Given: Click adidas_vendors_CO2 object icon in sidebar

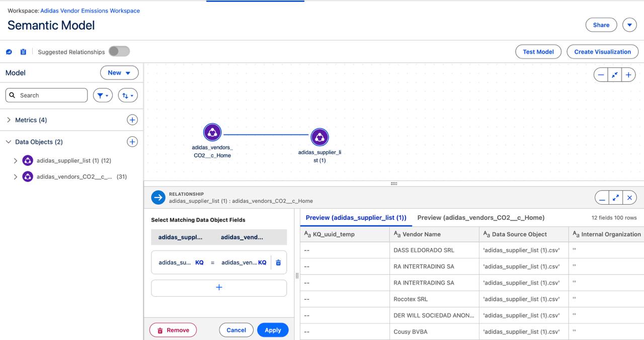Looking at the screenshot, I should (28, 177).
